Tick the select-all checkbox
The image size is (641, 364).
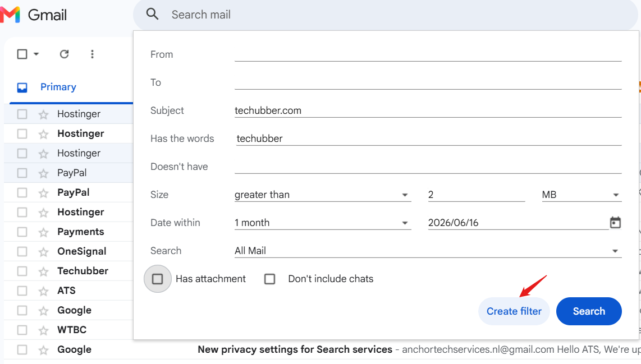pyautogui.click(x=22, y=54)
